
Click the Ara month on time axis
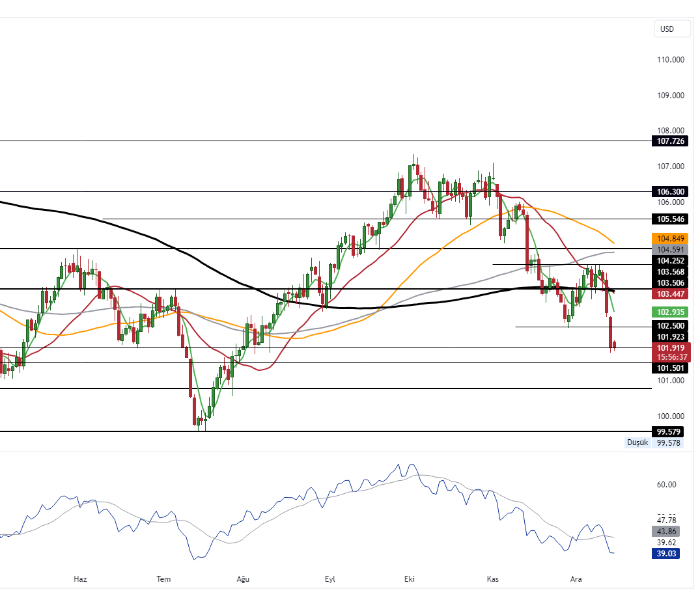point(576,579)
